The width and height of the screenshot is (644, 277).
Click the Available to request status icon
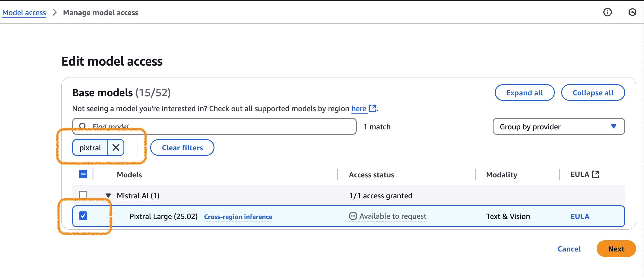point(353,216)
